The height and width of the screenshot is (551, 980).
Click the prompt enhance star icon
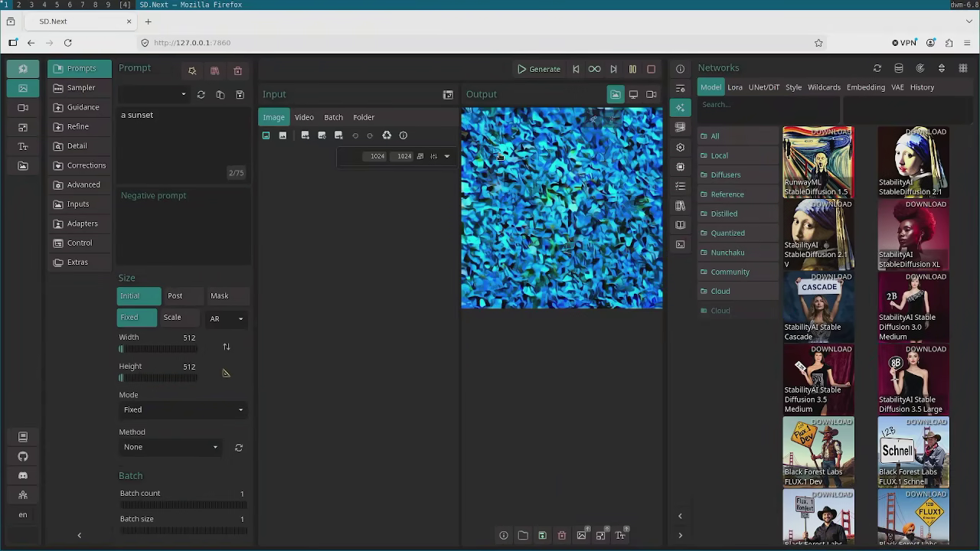[192, 71]
